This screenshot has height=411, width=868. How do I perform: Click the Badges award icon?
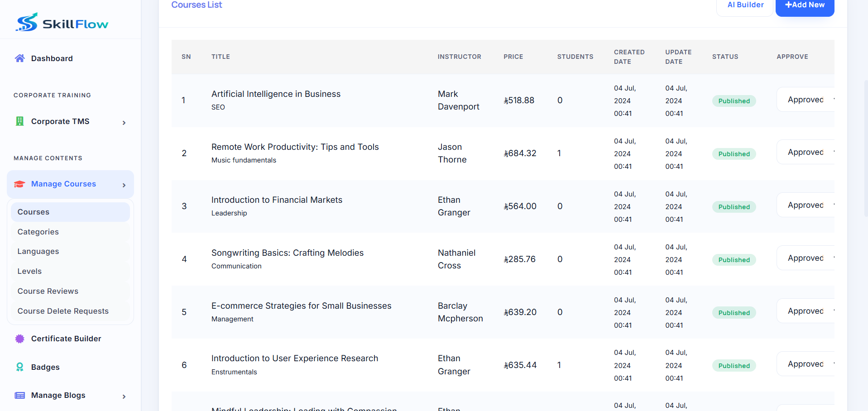20,367
